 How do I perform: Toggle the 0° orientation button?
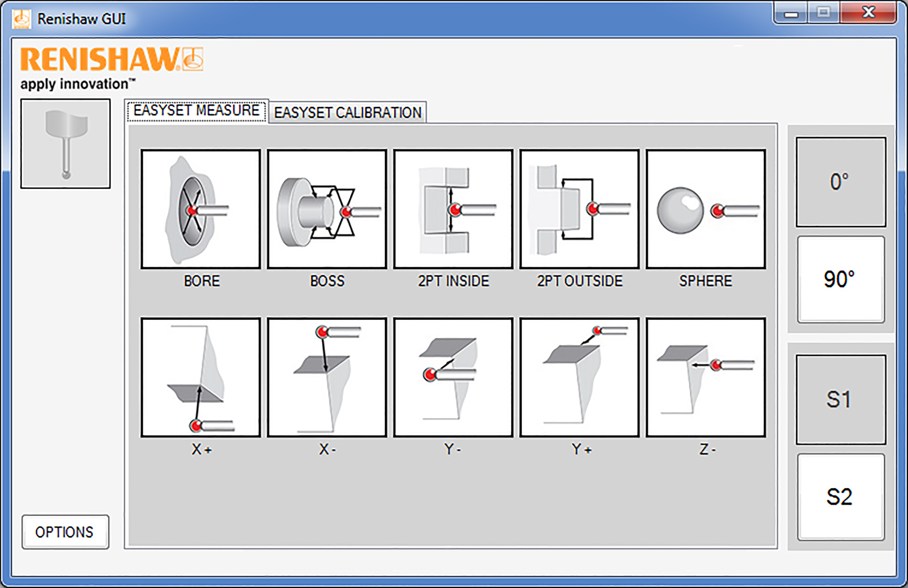[841, 182]
